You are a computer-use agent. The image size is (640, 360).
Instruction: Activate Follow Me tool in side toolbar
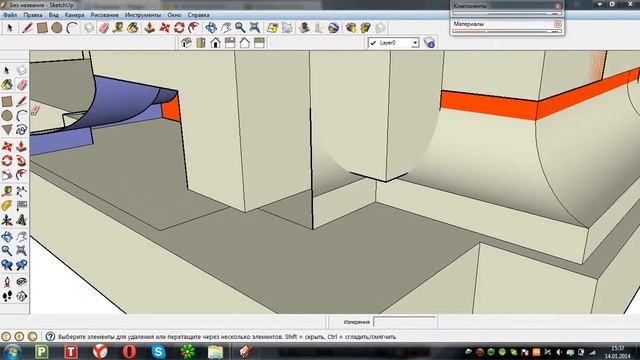tap(21, 161)
